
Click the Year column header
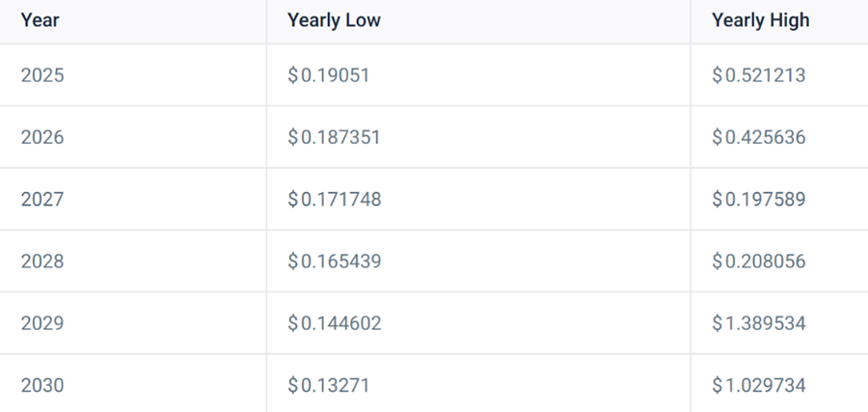click(x=40, y=20)
